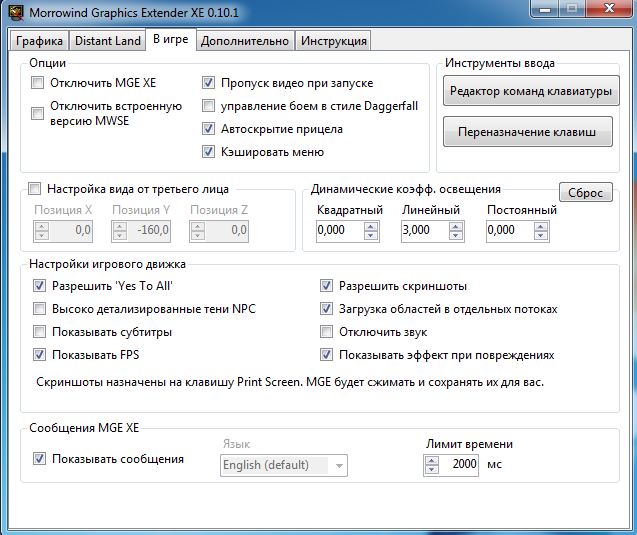Click the Лимит времени 2000 field
Viewport: 637px width, 535px height.
458,465
